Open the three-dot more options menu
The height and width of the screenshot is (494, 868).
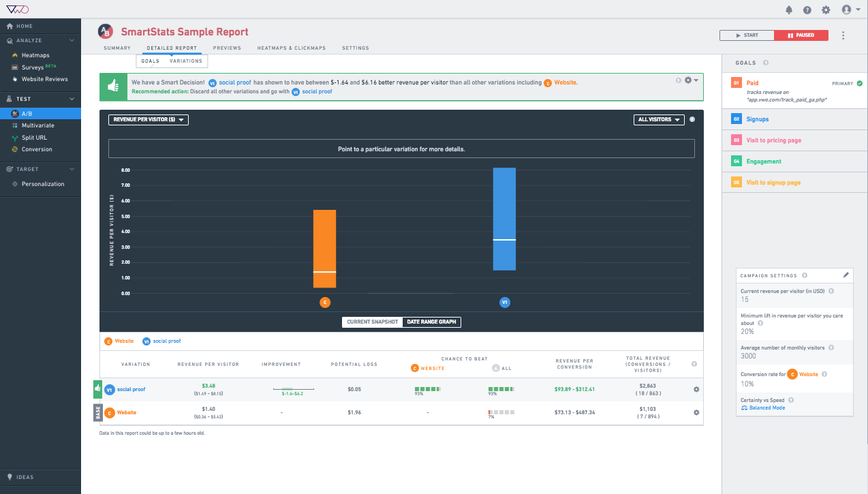click(x=843, y=35)
